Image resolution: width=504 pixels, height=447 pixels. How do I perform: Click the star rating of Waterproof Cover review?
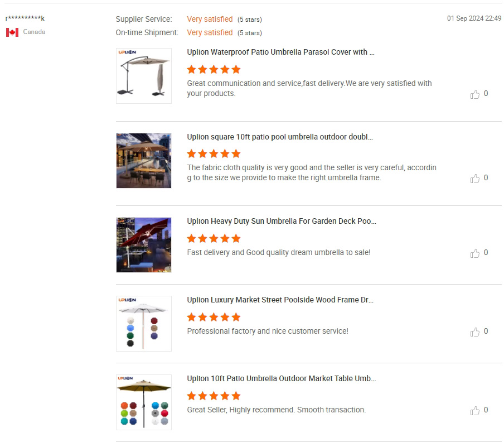click(214, 69)
